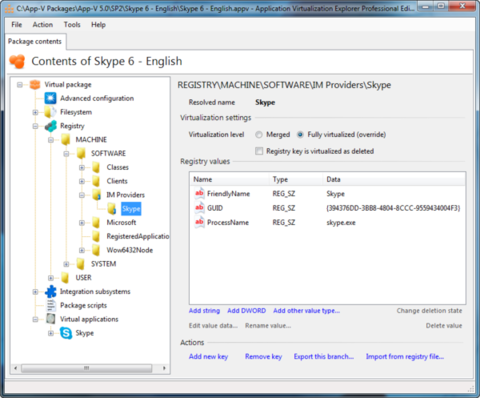Open the Advanced configuration icon
Image resolution: width=480 pixels, height=398 pixels.
click(x=51, y=98)
